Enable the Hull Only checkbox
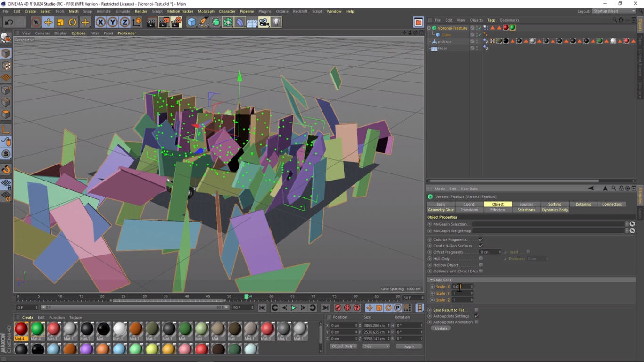Viewport: 644px width, 362px height. pos(481,258)
